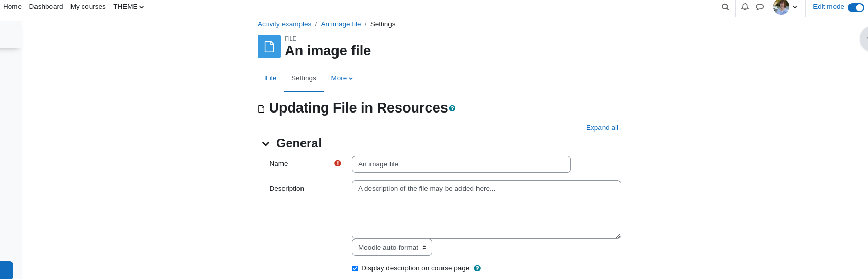Switch to the File tab

(x=271, y=78)
